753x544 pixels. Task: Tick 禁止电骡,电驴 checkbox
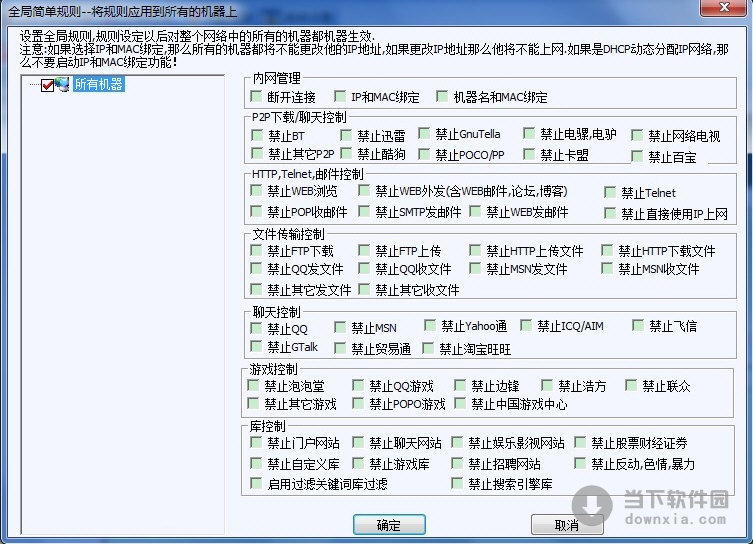point(529,133)
